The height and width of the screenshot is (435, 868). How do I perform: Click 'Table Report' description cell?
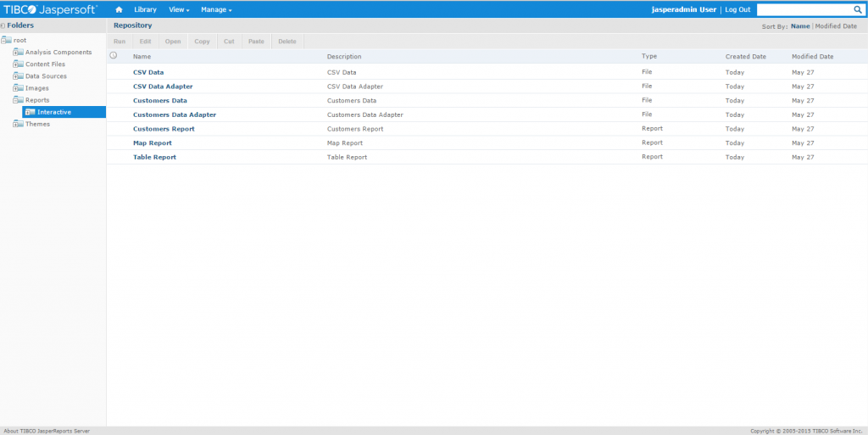(347, 158)
